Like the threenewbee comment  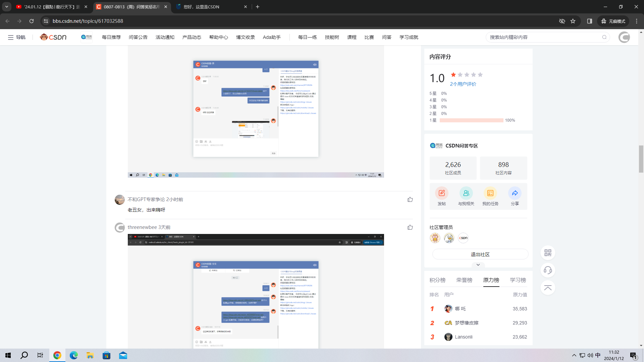click(x=410, y=227)
